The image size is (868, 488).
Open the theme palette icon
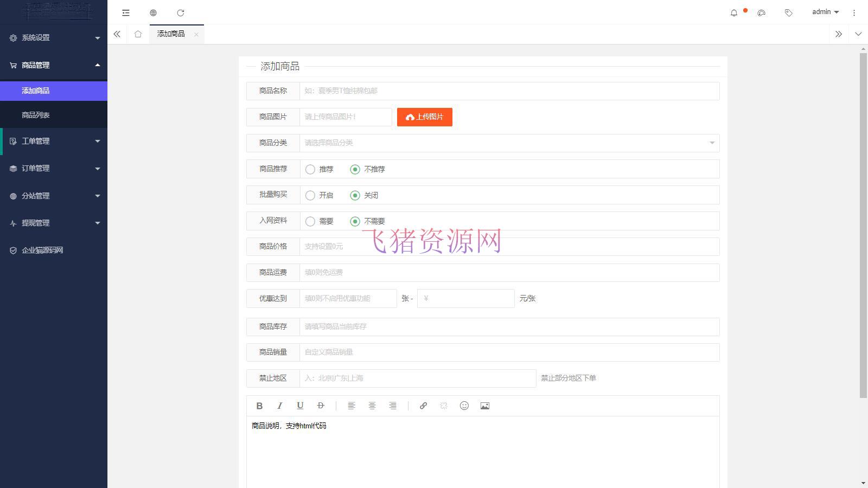tap(761, 12)
